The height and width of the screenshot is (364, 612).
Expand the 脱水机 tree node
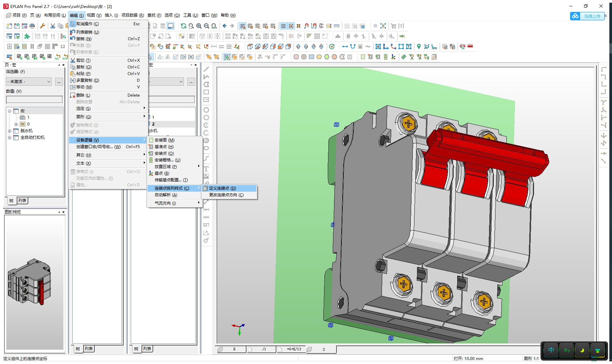pos(10,131)
